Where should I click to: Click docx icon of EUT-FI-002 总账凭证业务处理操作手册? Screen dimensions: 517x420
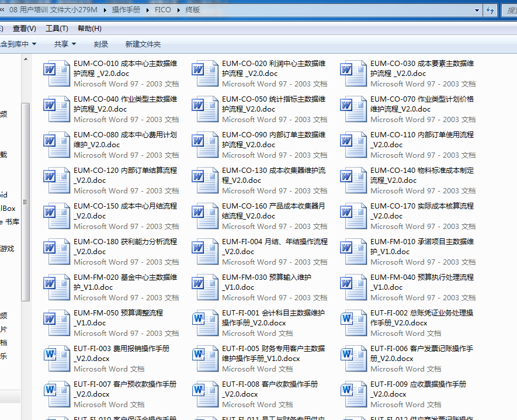point(353,322)
